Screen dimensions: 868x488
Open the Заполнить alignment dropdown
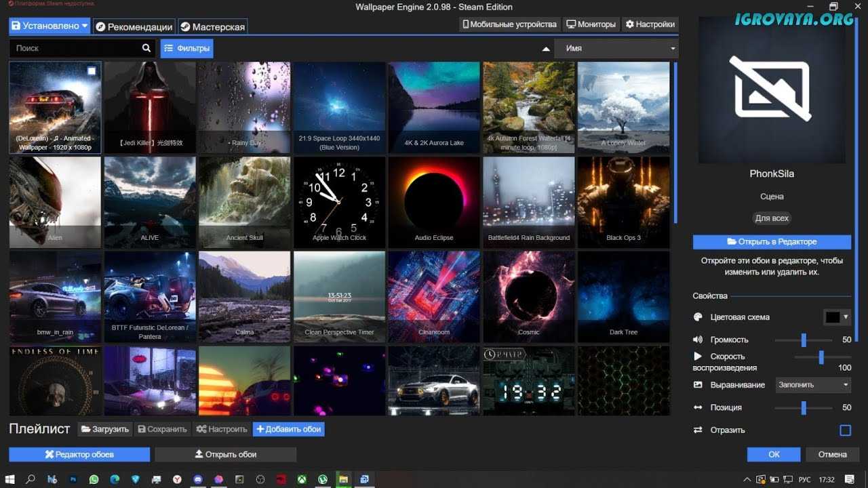[x=812, y=385]
